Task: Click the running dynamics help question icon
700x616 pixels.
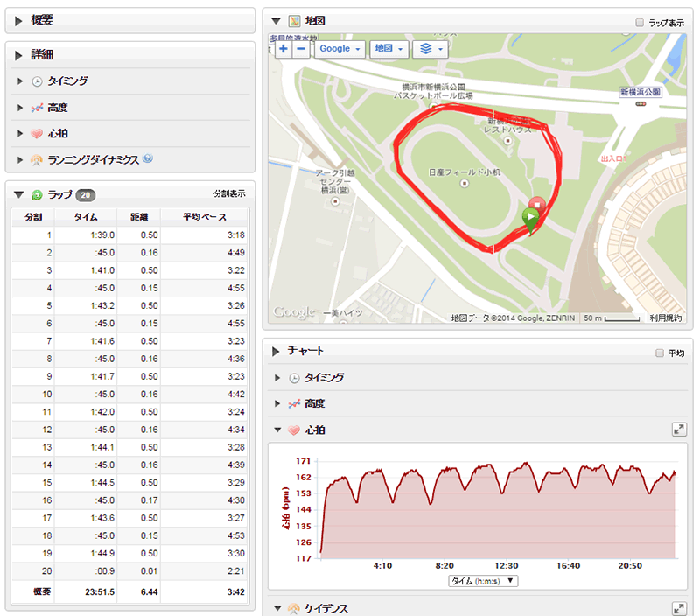Action: click(x=148, y=158)
